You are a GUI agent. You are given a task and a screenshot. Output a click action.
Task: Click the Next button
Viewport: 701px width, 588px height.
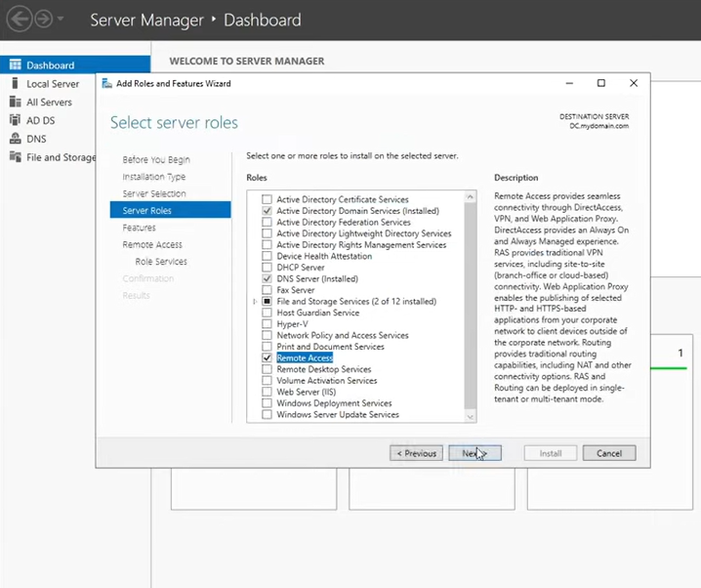tap(474, 453)
